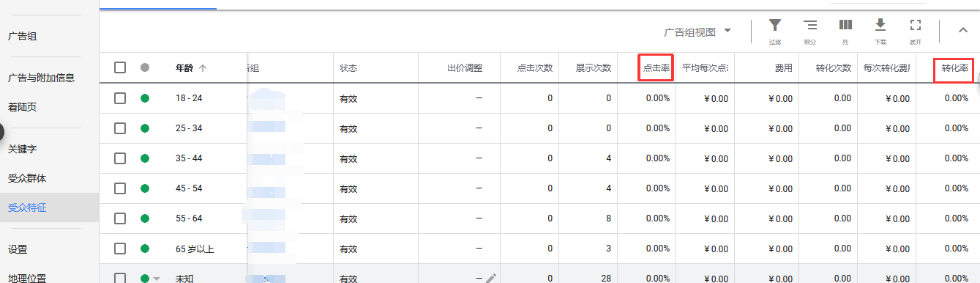Open 设置 in the sidebar
Image resolution: width=980 pixels, height=283 pixels.
18,249
